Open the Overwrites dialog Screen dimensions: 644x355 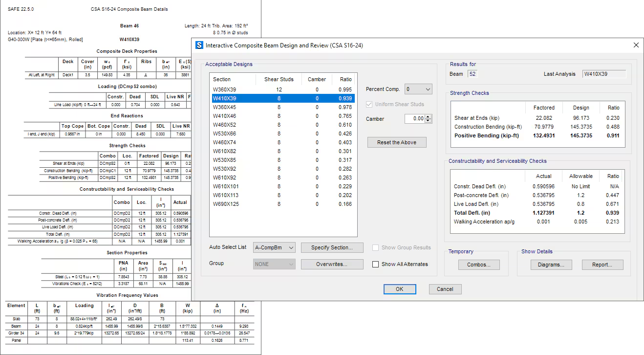pyautogui.click(x=332, y=264)
